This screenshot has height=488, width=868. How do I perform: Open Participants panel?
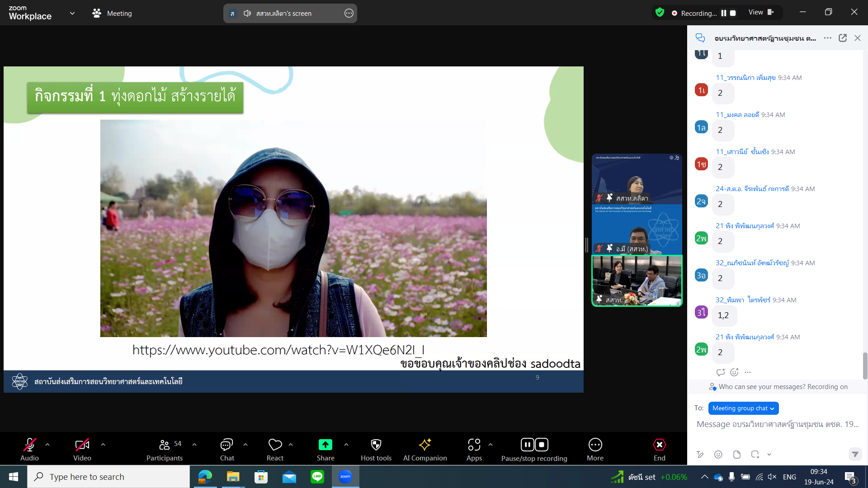pos(165,449)
